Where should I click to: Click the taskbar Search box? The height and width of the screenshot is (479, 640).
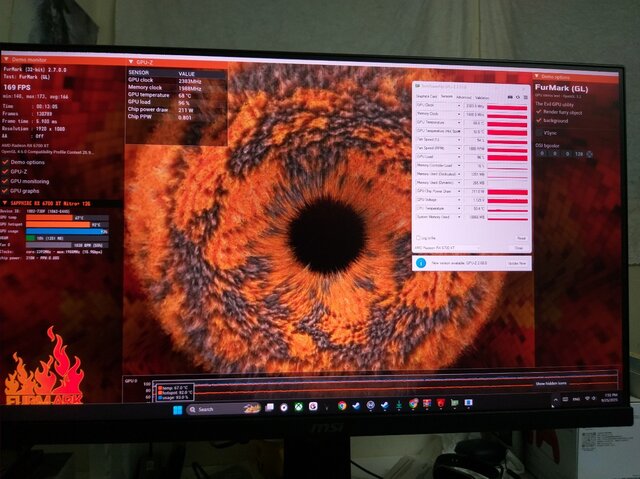point(224,409)
